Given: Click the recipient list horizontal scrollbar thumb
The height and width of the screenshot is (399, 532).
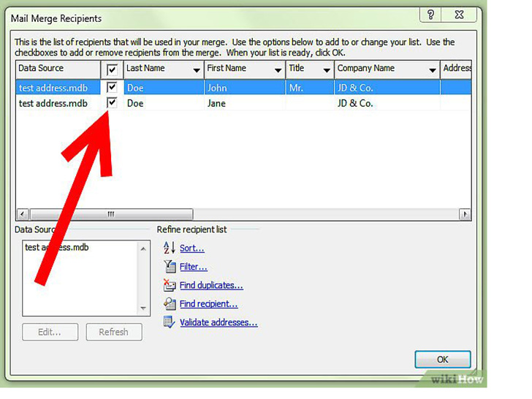Looking at the screenshot, I should tap(112, 214).
